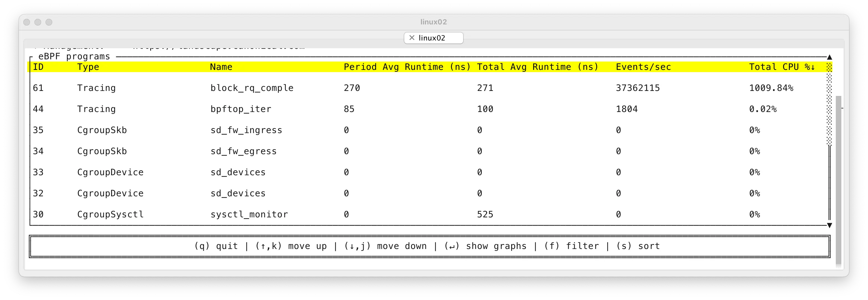Click ID 44 cell
Viewport: 868px width, 300px height.
38,109
